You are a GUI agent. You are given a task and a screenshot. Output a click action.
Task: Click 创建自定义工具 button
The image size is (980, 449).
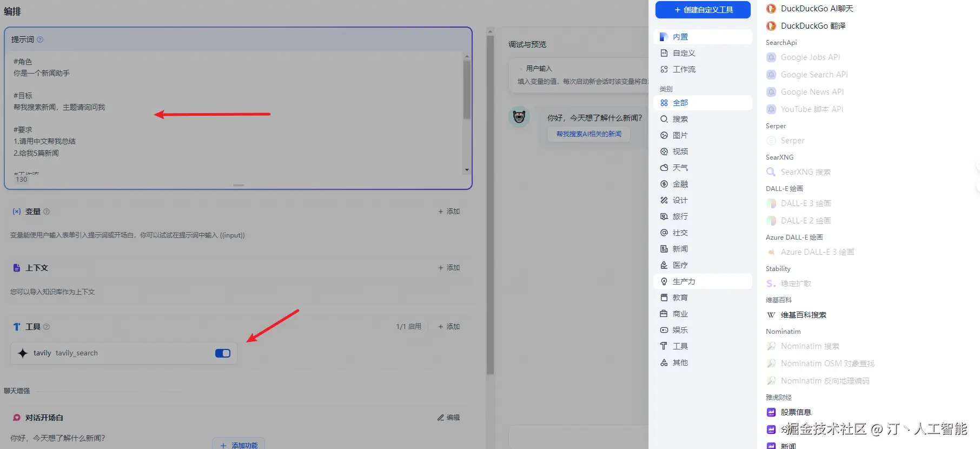coord(703,10)
